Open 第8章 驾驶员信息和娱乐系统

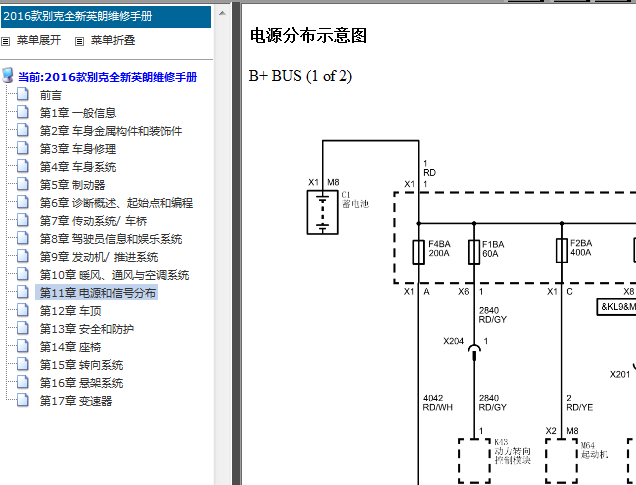[x=111, y=239]
